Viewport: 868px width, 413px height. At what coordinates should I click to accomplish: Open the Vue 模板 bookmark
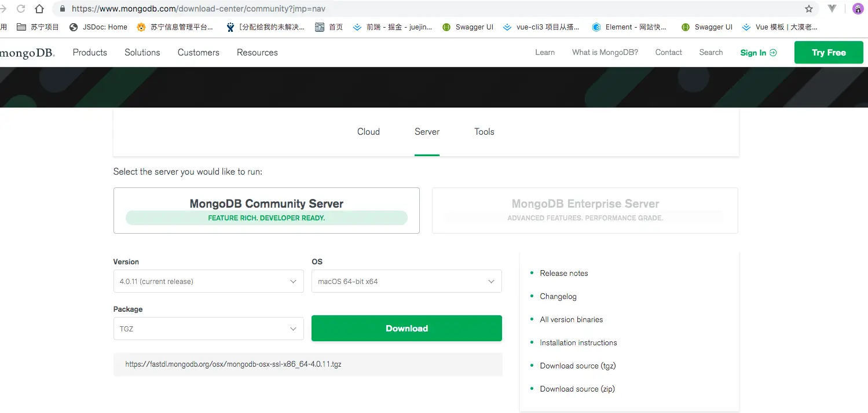click(780, 27)
